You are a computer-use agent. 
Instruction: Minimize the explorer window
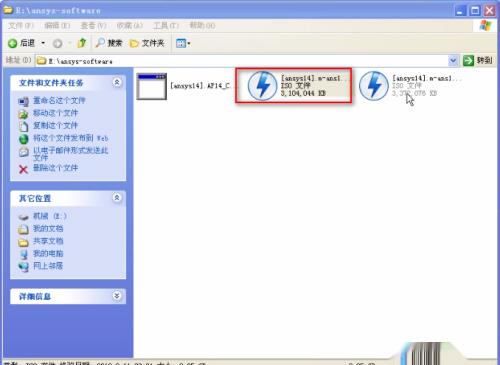coord(460,11)
